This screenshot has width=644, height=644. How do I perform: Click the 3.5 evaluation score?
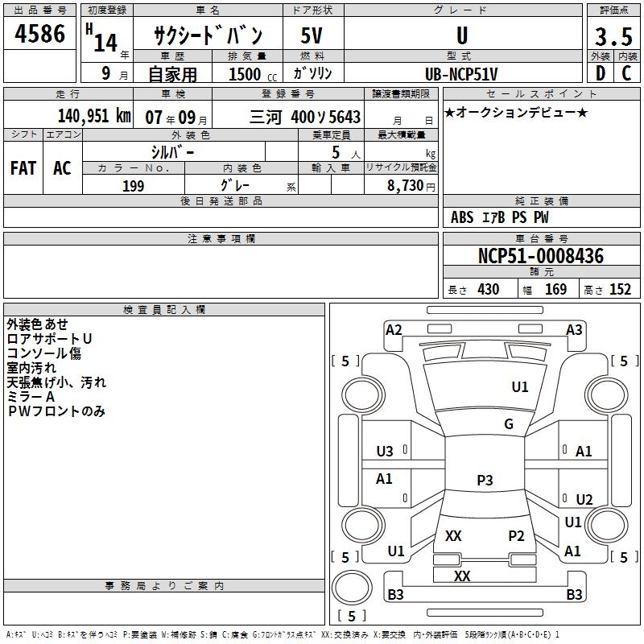(x=613, y=36)
